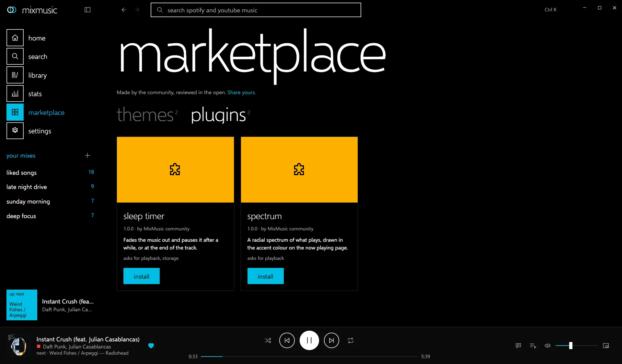Open the up next Weird Fishes tile

pyautogui.click(x=22, y=305)
